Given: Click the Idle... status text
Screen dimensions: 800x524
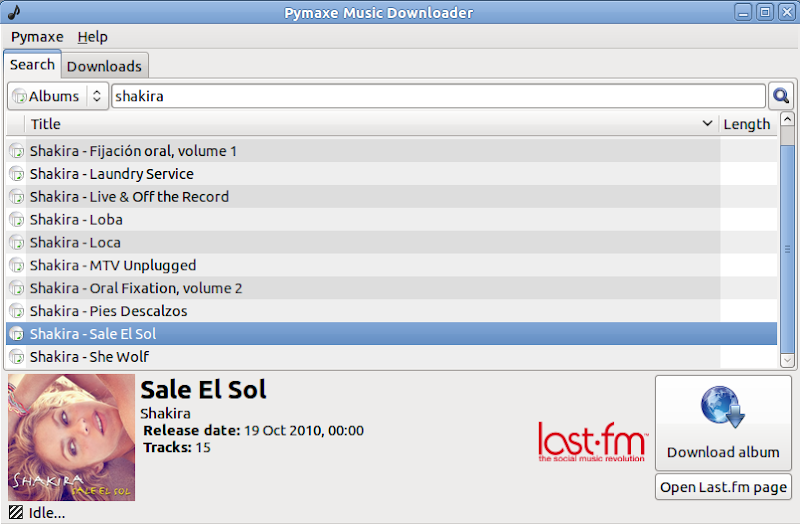Looking at the screenshot, I should point(47,513).
